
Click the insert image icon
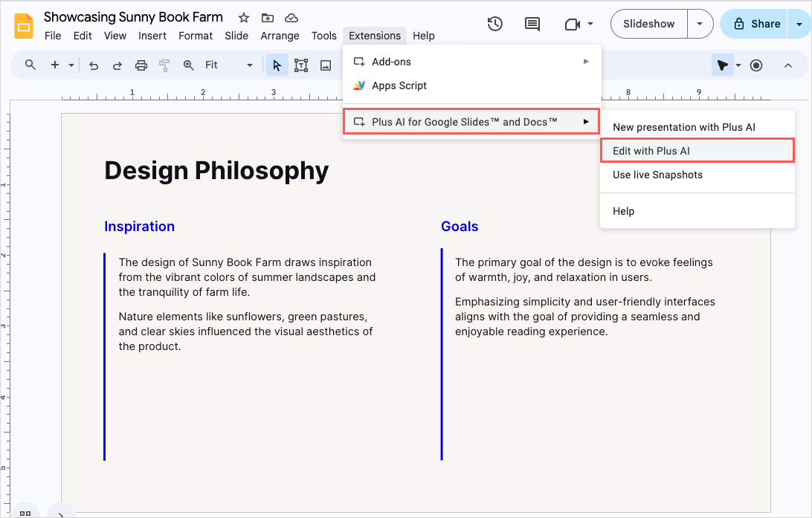click(x=326, y=65)
